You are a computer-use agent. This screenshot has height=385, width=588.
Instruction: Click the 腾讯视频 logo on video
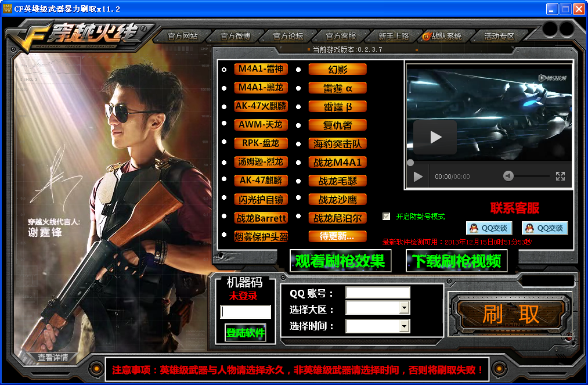[x=553, y=78]
